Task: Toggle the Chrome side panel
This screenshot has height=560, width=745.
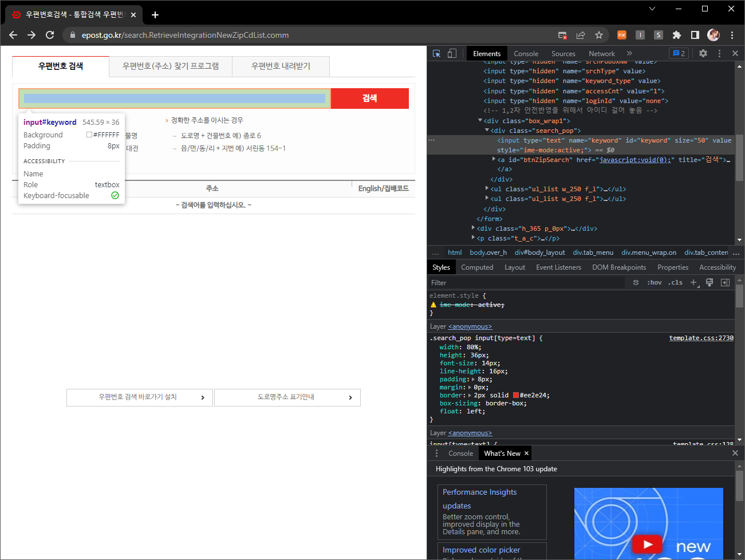Action: pos(695,35)
